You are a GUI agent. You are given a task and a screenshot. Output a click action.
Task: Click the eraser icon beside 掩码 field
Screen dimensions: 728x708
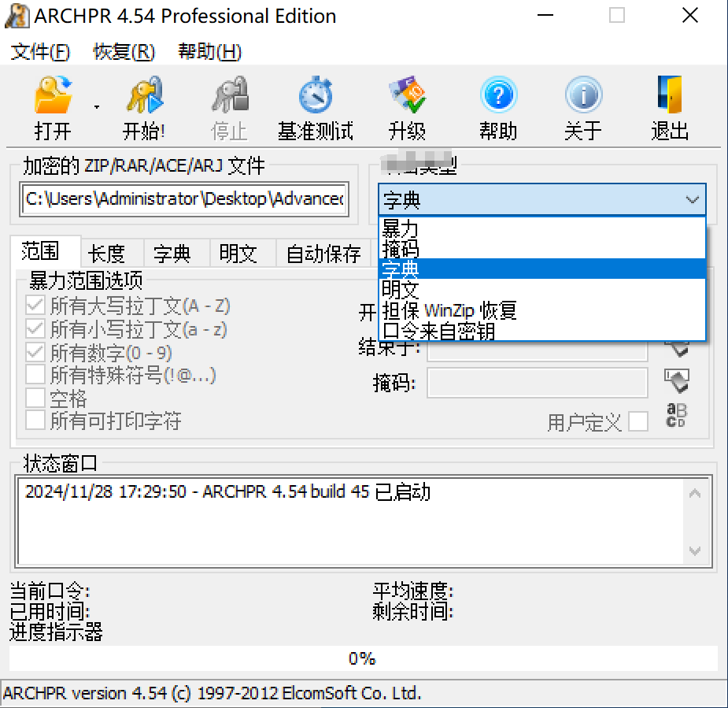677,381
